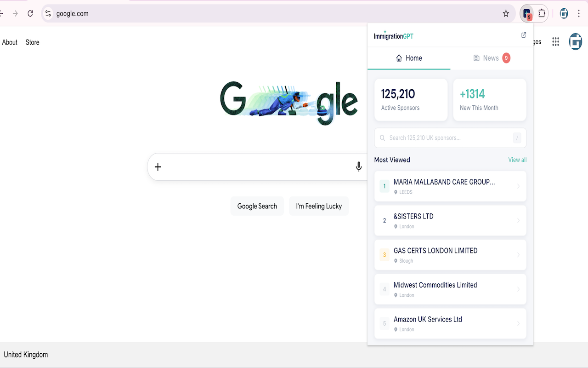This screenshot has width=588, height=368.
Task: Expand Midwest Commodities Limited chevron
Action: 518,289
